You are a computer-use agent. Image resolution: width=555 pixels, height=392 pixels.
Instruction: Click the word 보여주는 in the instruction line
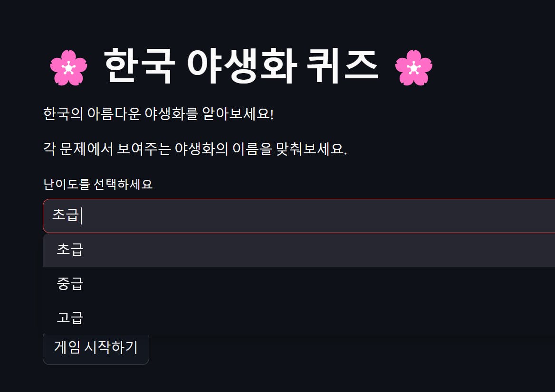[x=144, y=149]
